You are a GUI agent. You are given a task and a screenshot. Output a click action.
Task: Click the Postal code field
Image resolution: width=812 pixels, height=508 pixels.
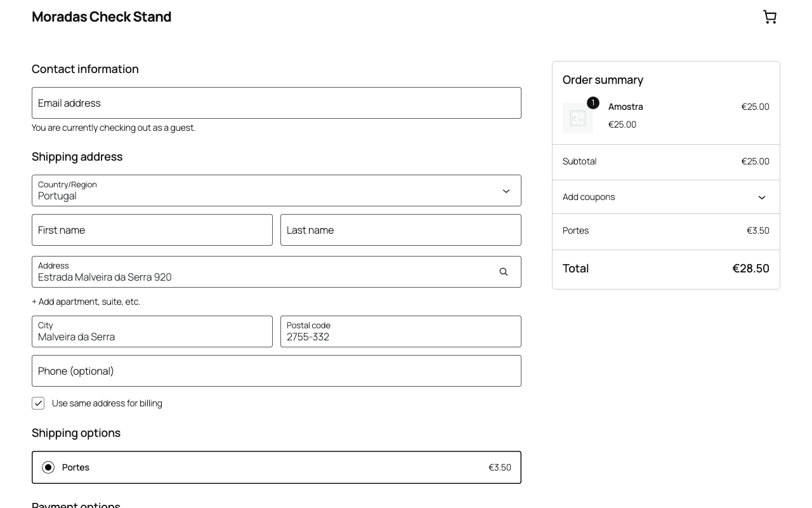pyautogui.click(x=401, y=331)
